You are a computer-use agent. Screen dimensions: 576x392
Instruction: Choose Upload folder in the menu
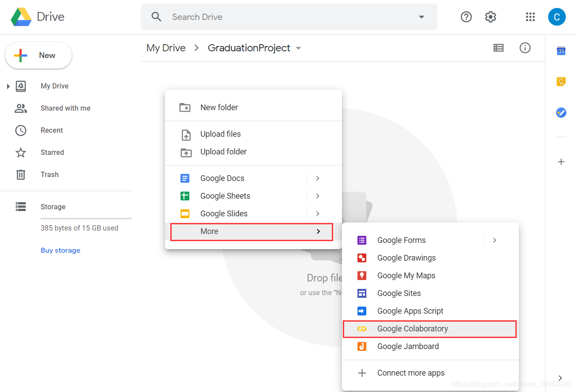coord(253,152)
